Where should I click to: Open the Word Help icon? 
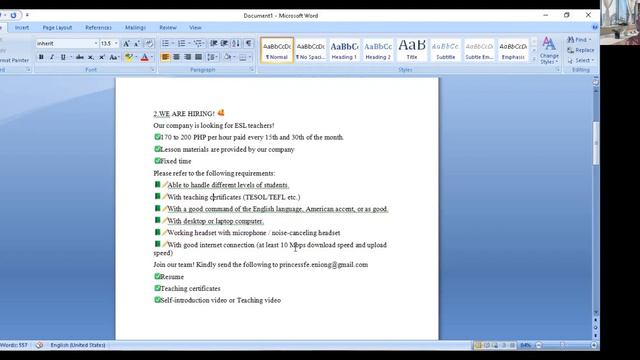tap(595, 27)
